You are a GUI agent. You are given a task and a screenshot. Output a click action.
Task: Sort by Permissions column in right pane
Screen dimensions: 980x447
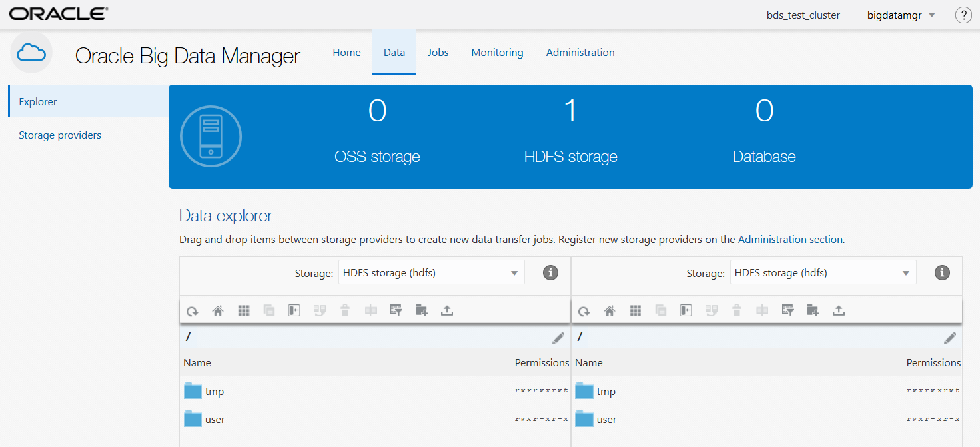point(933,363)
